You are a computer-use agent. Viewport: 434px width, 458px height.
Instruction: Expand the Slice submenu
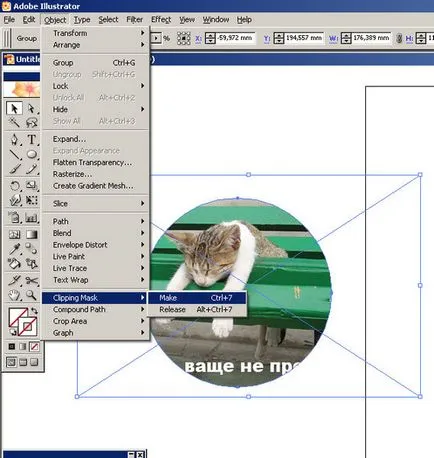click(x=96, y=203)
